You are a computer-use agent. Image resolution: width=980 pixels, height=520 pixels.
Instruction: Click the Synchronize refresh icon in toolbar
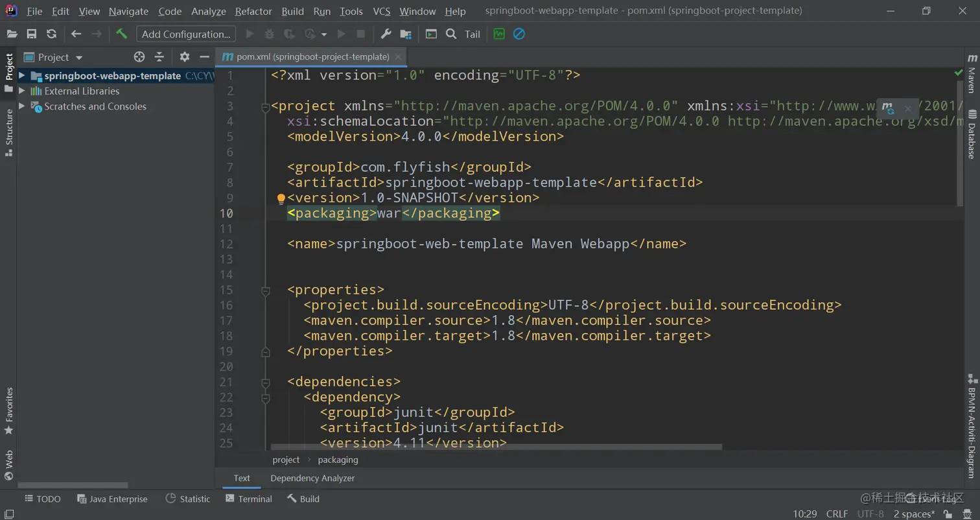pyautogui.click(x=51, y=34)
